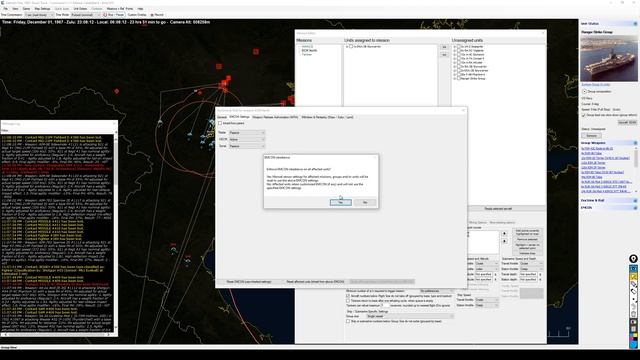
Task: Tick the F-4B Phantom unassigned unit checkbox
Action: click(458, 75)
